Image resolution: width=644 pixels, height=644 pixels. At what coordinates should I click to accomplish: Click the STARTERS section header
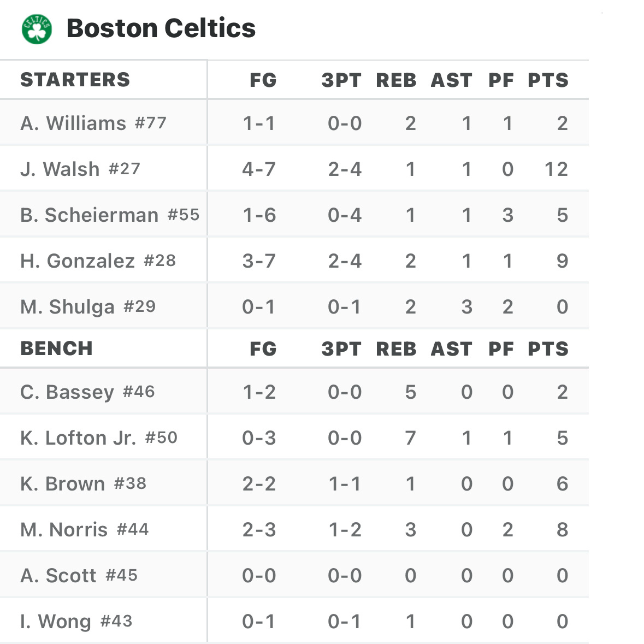click(75, 80)
